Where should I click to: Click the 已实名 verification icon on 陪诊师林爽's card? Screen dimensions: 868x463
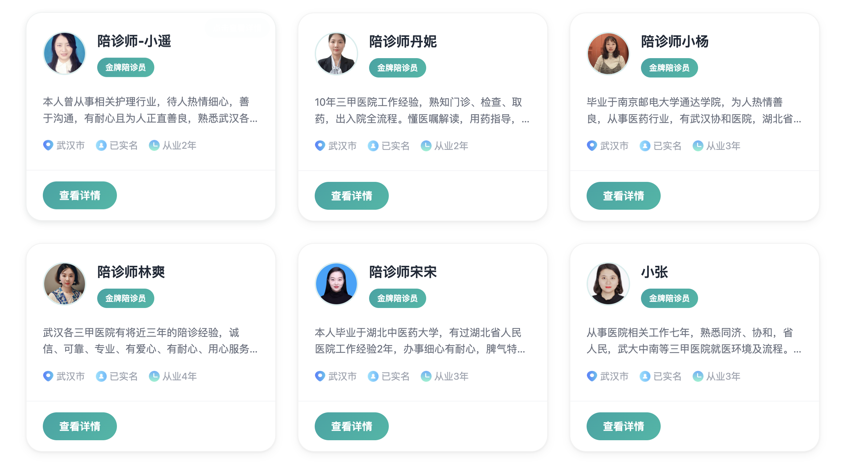tap(101, 376)
